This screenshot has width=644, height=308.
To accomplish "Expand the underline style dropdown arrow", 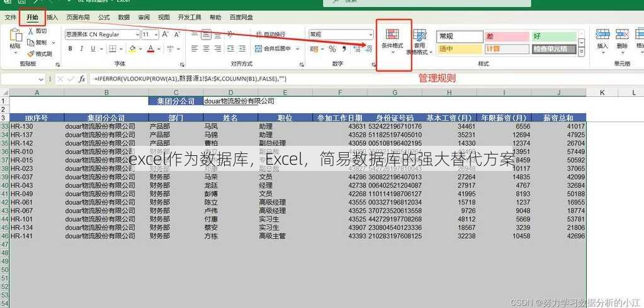I will coord(101,49).
